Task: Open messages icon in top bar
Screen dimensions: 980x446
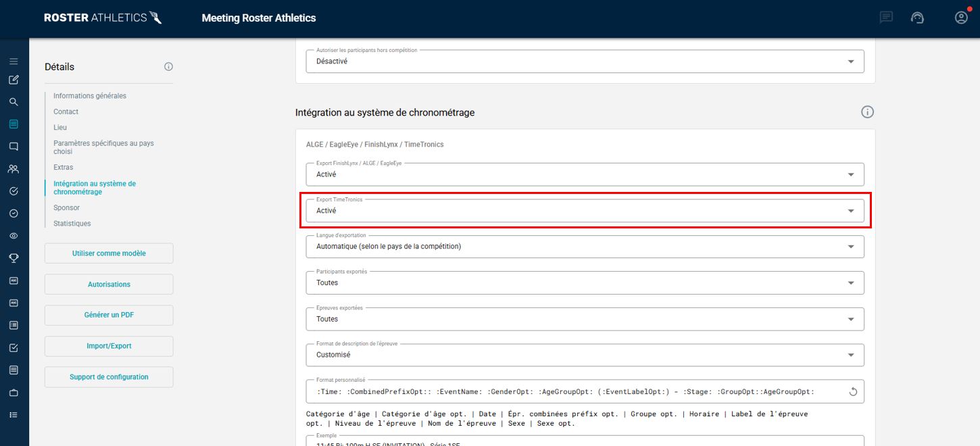Action: coord(886,18)
